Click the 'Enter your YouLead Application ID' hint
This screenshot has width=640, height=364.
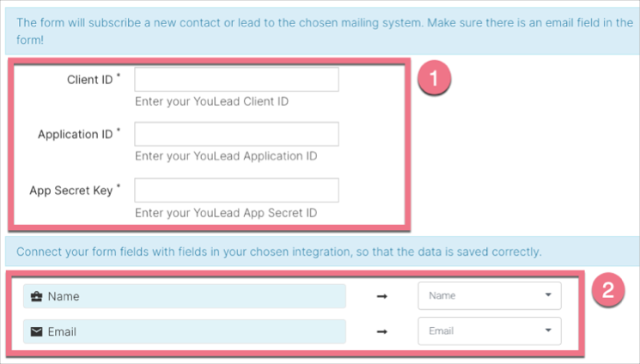(226, 156)
